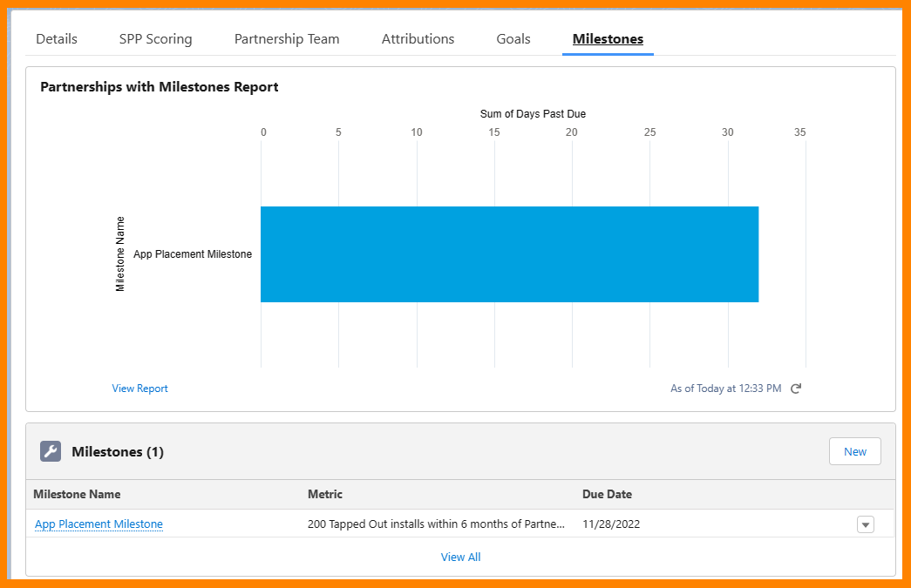
Task: Open the App Placement Milestone row dropdown
Action: click(x=865, y=524)
